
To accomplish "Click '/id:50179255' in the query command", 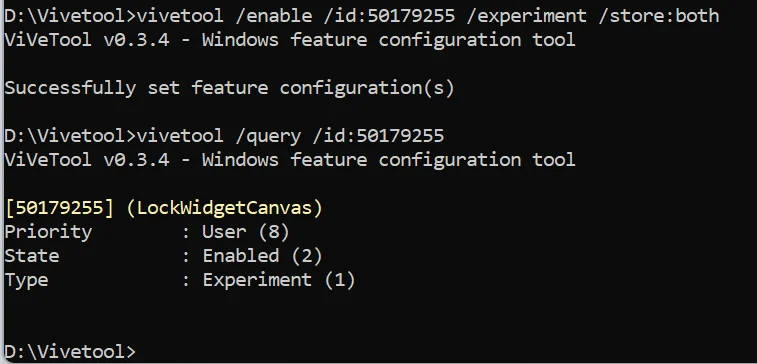I will (x=378, y=136).
